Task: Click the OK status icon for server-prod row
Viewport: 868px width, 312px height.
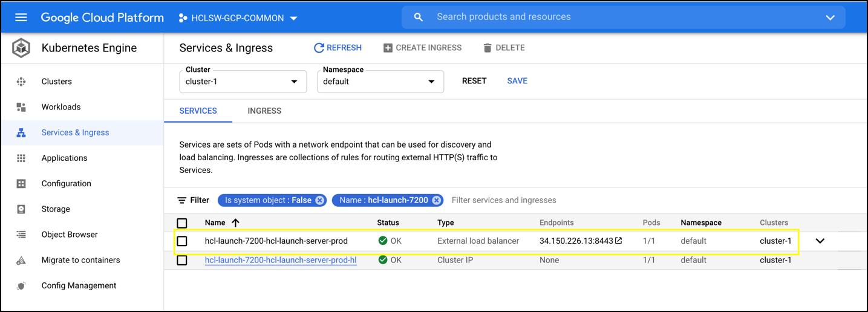Action: click(x=383, y=241)
